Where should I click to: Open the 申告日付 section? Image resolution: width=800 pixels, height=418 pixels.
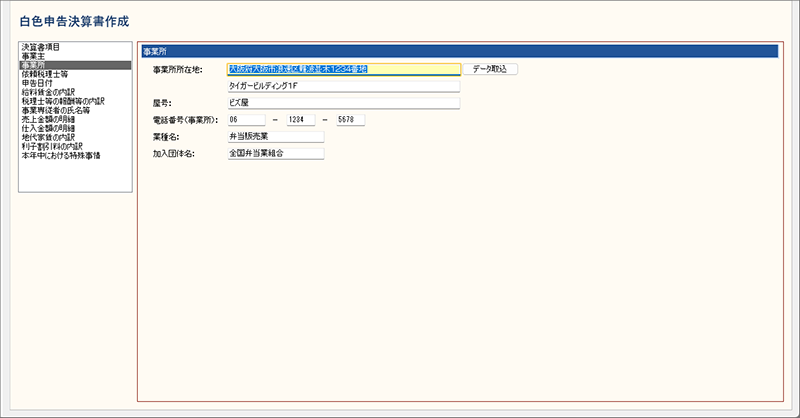pos(37,83)
